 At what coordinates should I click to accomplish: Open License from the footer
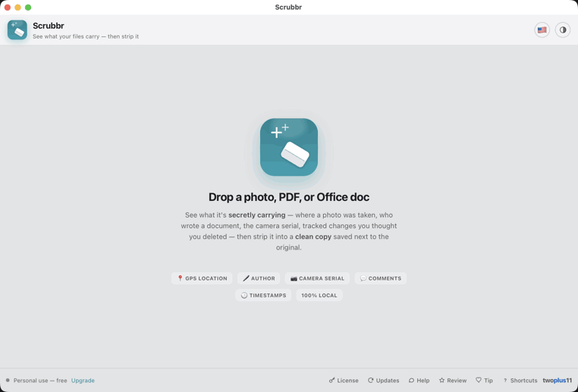pos(344,380)
